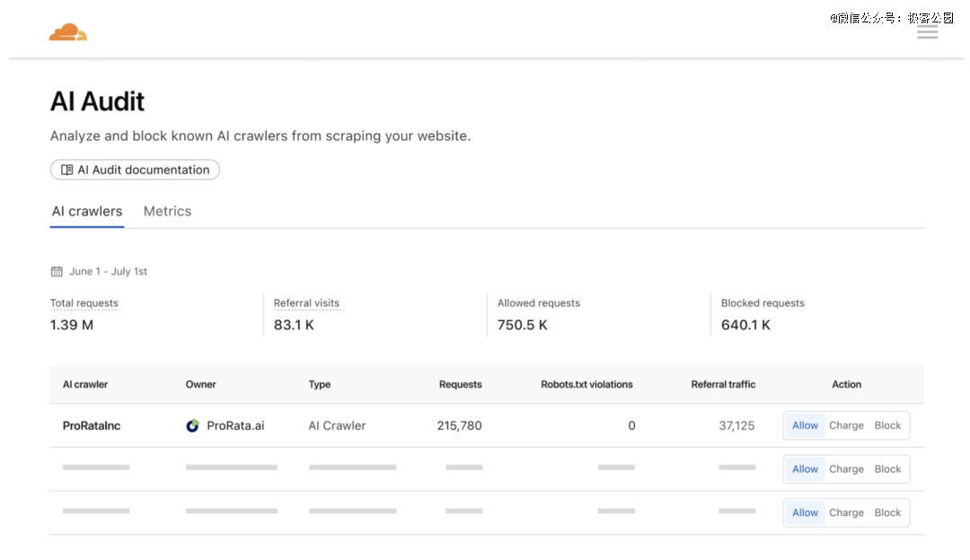Sort by the Requests column header
970x560 pixels.
coord(460,384)
